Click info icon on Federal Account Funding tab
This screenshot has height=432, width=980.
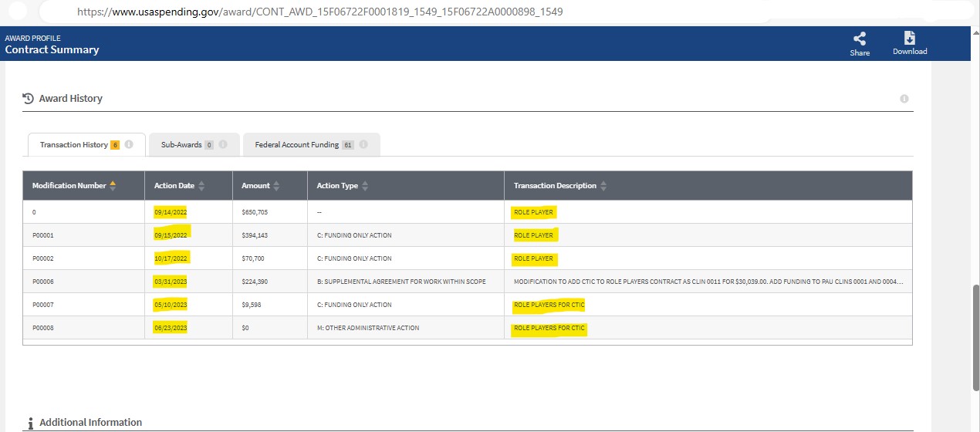tap(363, 144)
